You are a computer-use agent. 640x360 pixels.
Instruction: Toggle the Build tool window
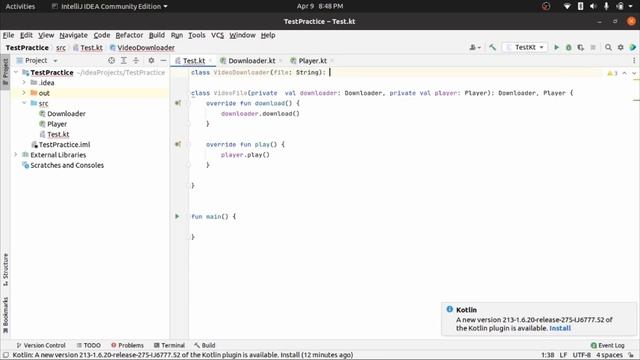coord(204,345)
